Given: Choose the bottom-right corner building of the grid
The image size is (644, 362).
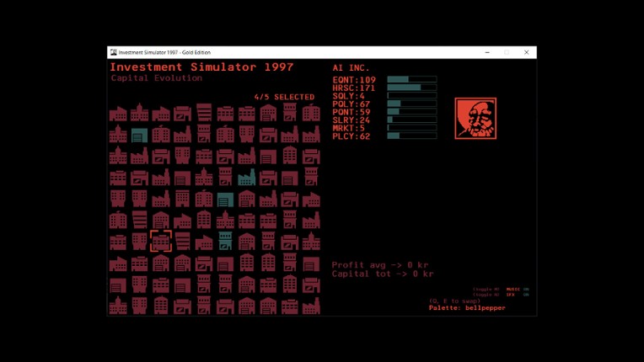Looking at the screenshot, I should click(x=311, y=306).
